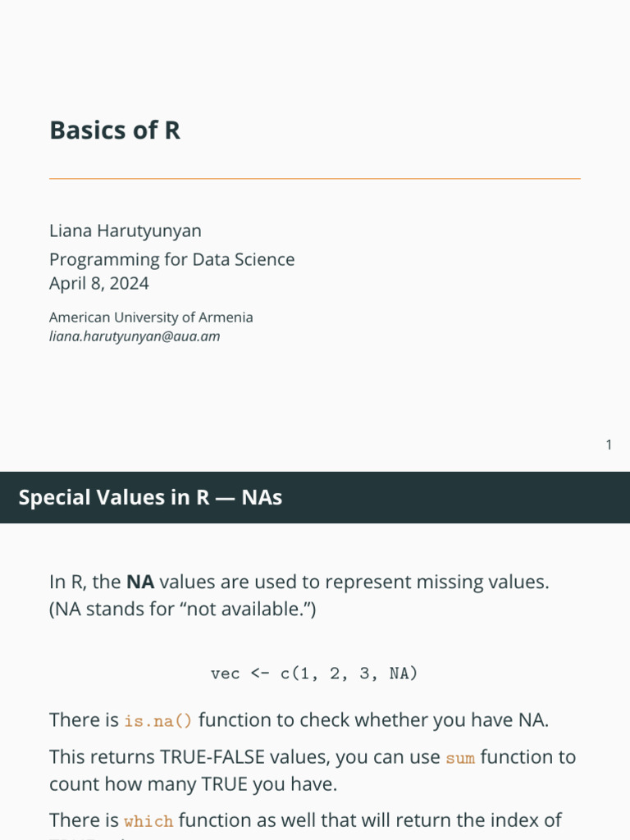Click the orange is.na() function name
Screen dimensions: 630x840
point(158,722)
